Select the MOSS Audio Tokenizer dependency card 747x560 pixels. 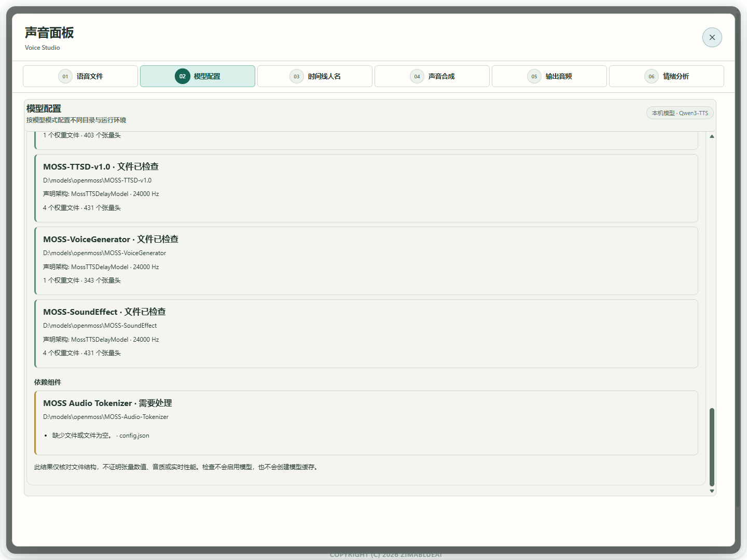(x=366, y=423)
